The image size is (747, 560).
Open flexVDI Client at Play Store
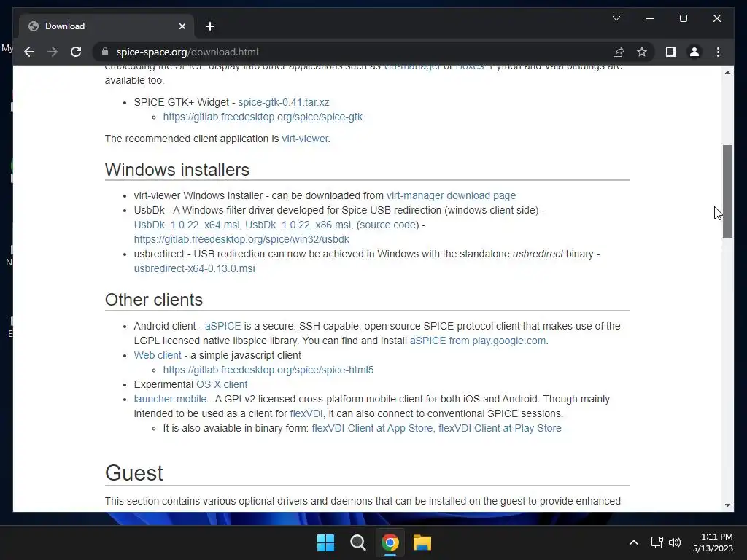[x=500, y=428]
